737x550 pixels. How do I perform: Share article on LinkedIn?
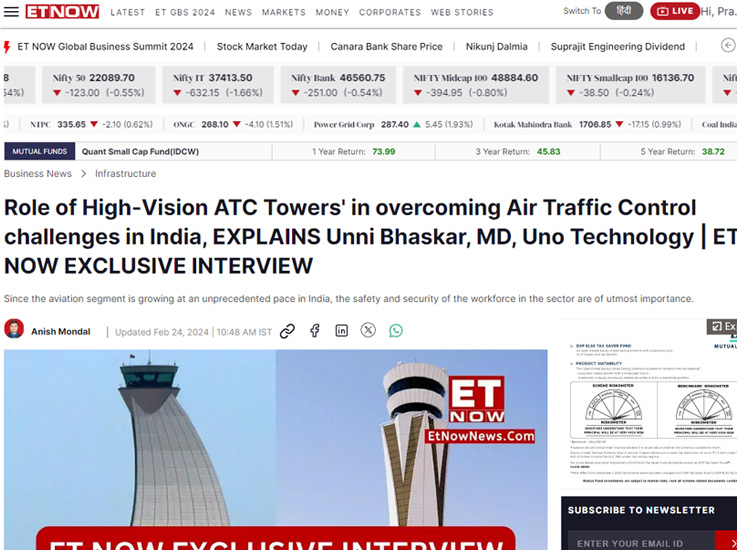pos(342,331)
